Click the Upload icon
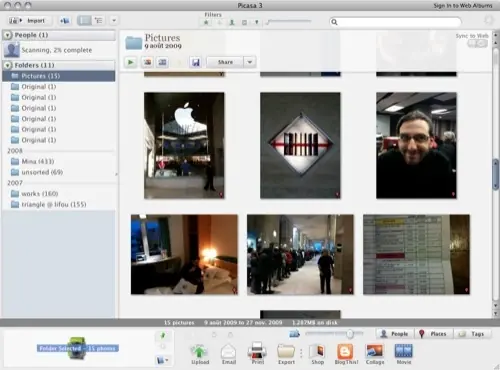Screen dimensions: 500x370 (x=200, y=354)
